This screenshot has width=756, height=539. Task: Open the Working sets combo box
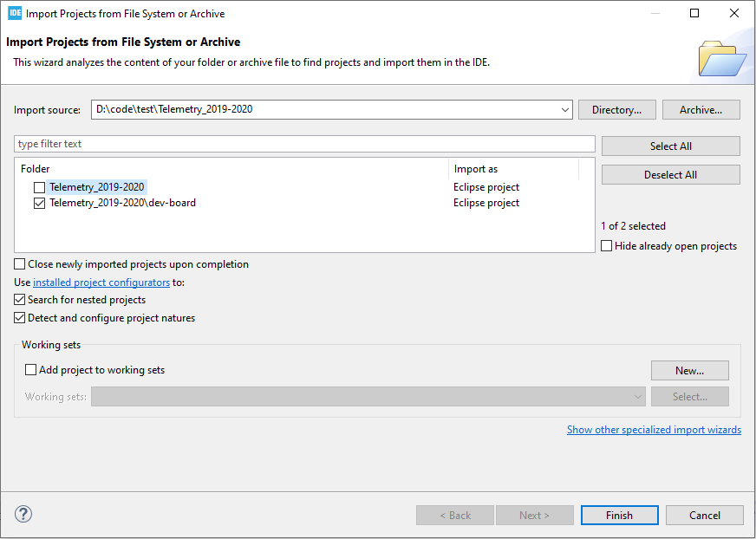(x=368, y=397)
